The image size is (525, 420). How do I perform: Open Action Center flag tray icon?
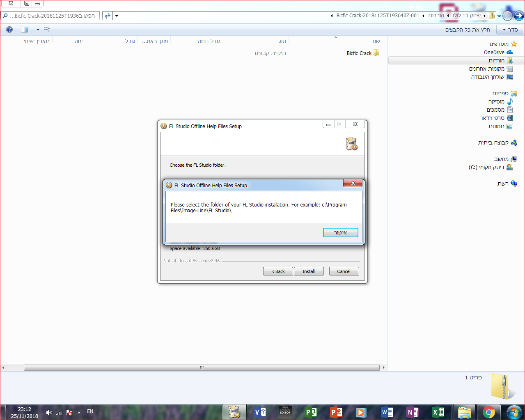[x=69, y=412]
